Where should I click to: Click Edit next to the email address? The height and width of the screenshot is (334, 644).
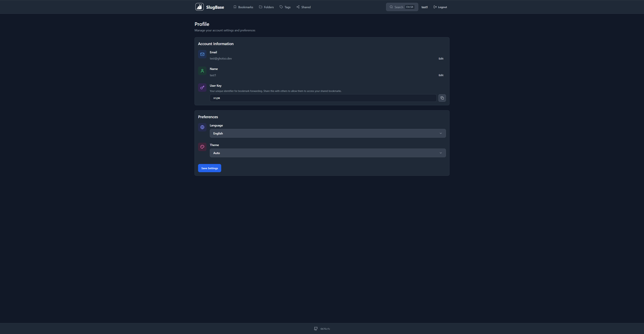pyautogui.click(x=441, y=59)
